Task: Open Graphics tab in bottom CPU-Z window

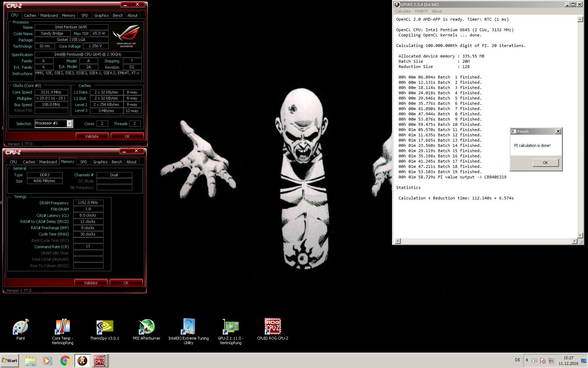Action: coord(100,162)
